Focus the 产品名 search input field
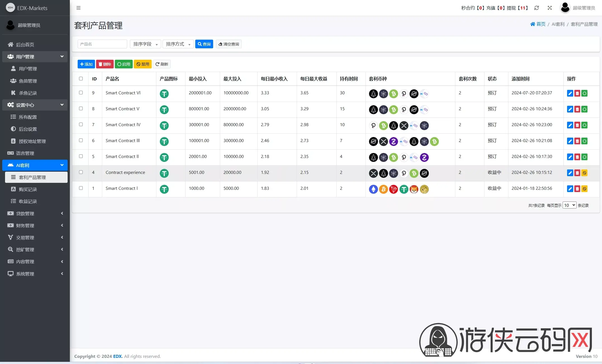Screen dimensions: 602x364 (102, 44)
